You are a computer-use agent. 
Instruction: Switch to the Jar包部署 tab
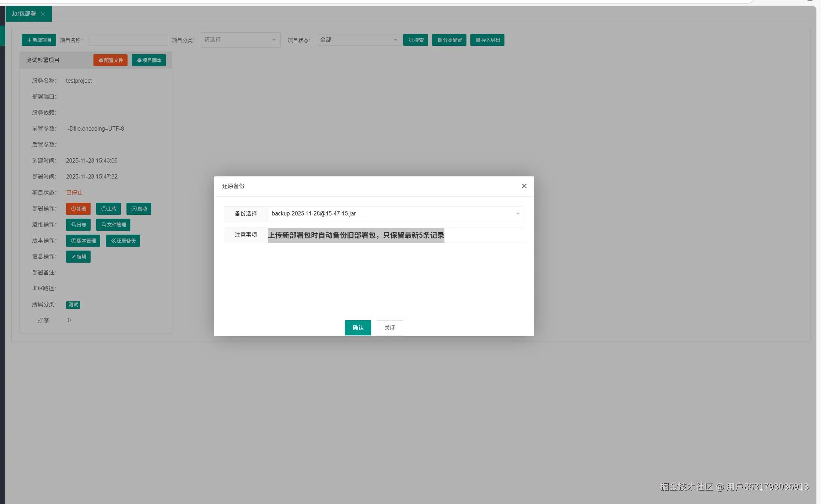click(x=23, y=14)
